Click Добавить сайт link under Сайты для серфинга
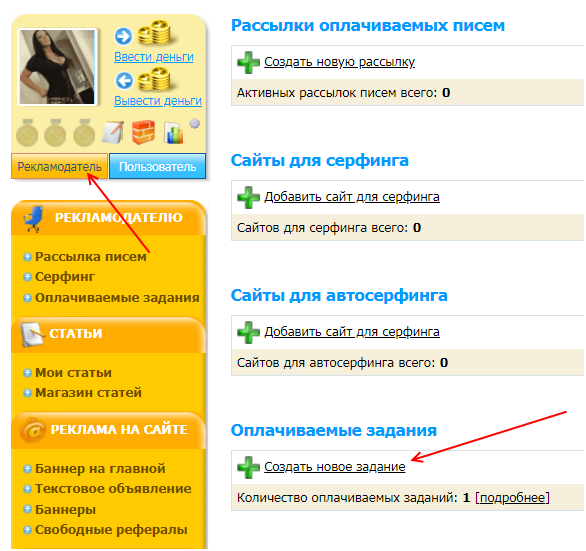586x551 pixels. tap(352, 197)
